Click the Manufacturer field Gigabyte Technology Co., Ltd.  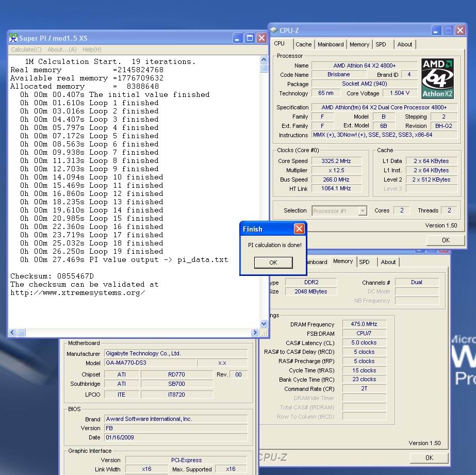pos(176,353)
